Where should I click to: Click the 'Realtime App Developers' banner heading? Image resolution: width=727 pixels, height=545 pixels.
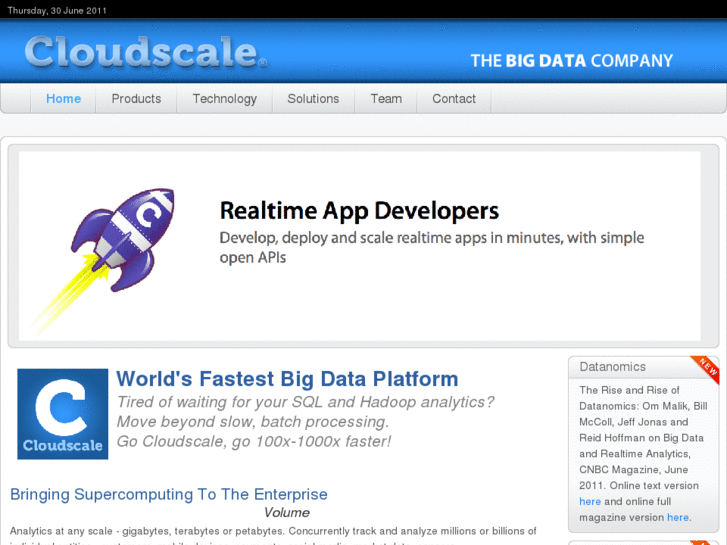point(359,211)
